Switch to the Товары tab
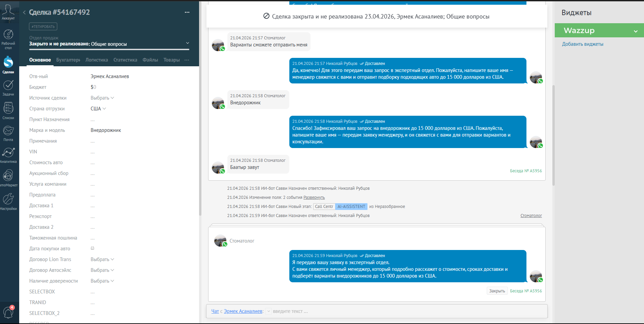644x324 pixels. tap(171, 60)
